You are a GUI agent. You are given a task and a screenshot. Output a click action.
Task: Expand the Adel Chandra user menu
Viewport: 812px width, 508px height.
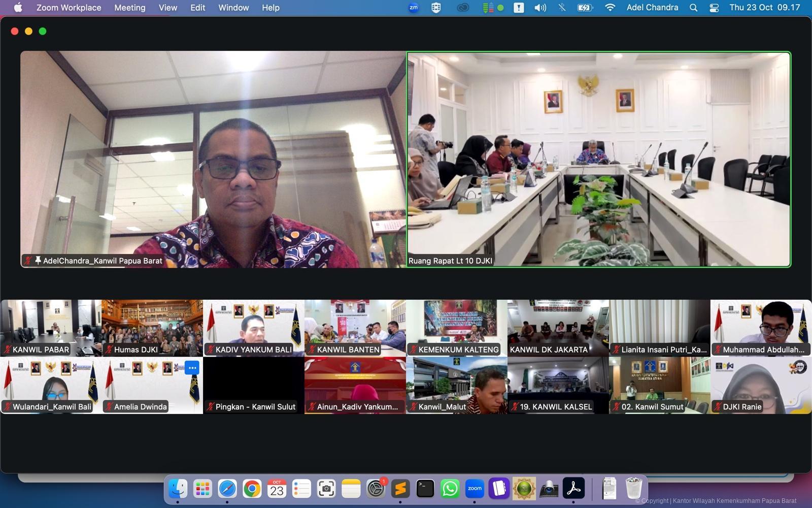point(652,8)
